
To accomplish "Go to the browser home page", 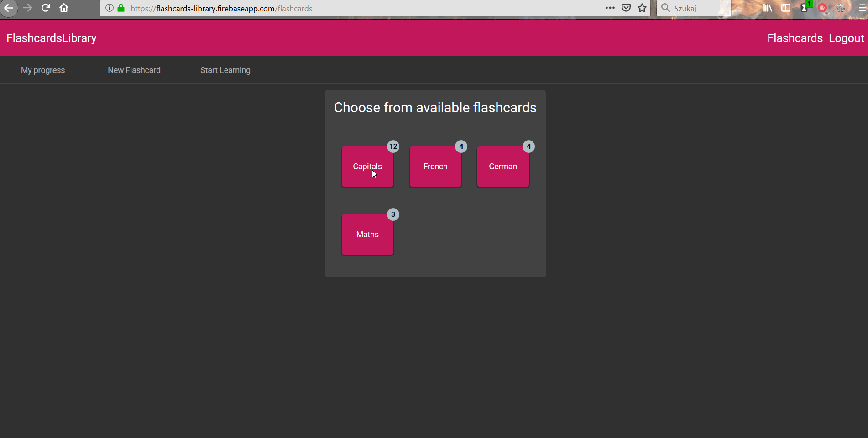I will click(63, 8).
